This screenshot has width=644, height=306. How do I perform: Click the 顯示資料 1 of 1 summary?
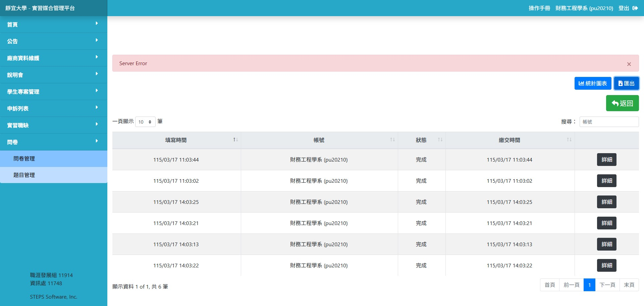[140, 287]
